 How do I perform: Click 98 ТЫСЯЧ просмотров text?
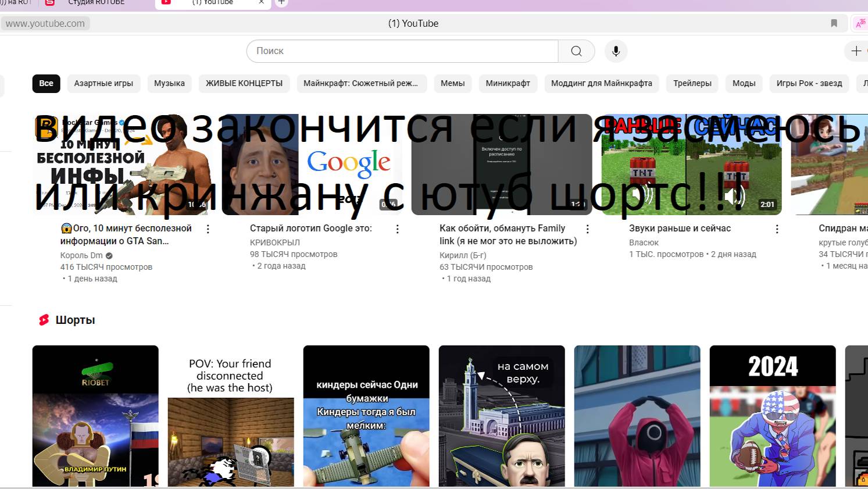(x=294, y=254)
